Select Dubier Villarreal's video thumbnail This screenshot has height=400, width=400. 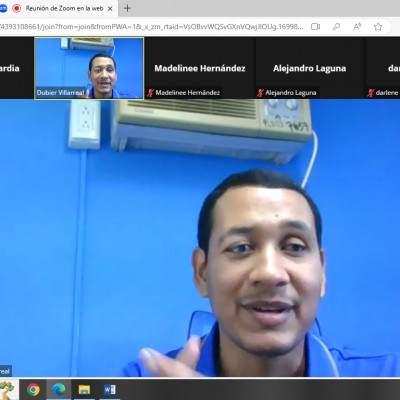point(89,68)
